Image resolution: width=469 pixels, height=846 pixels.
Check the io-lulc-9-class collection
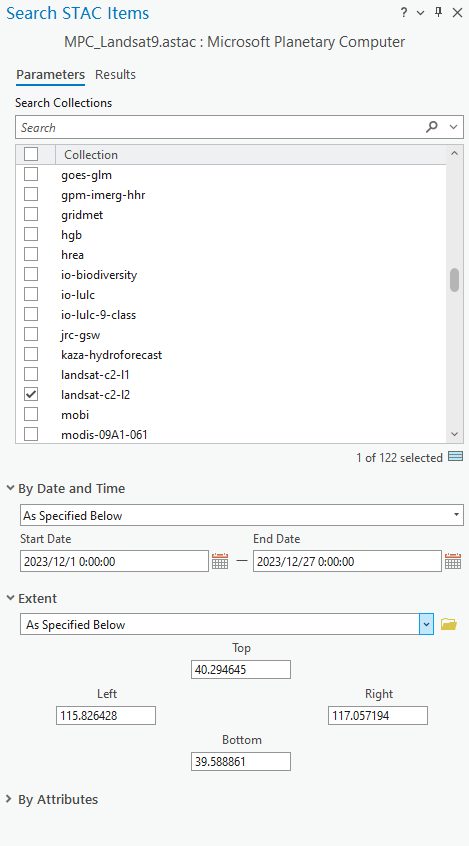tap(31, 314)
